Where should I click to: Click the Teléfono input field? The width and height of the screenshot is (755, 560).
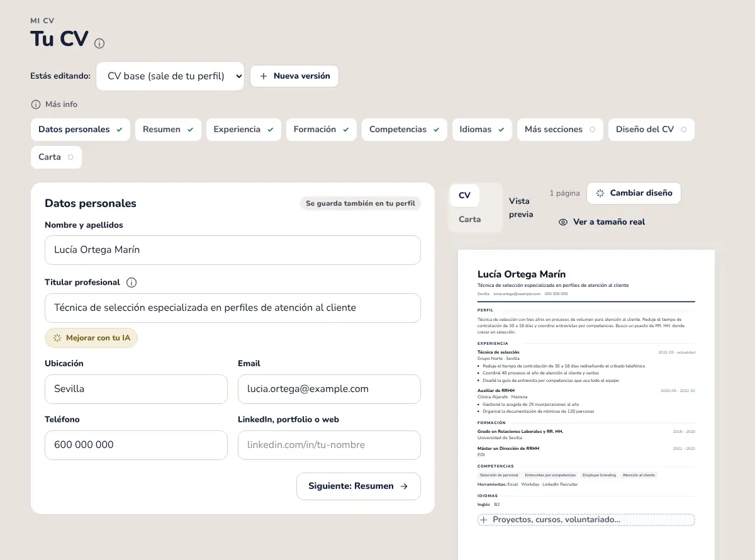click(136, 445)
